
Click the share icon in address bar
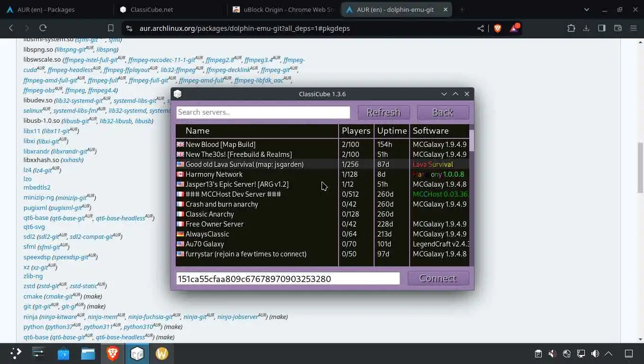point(481,28)
